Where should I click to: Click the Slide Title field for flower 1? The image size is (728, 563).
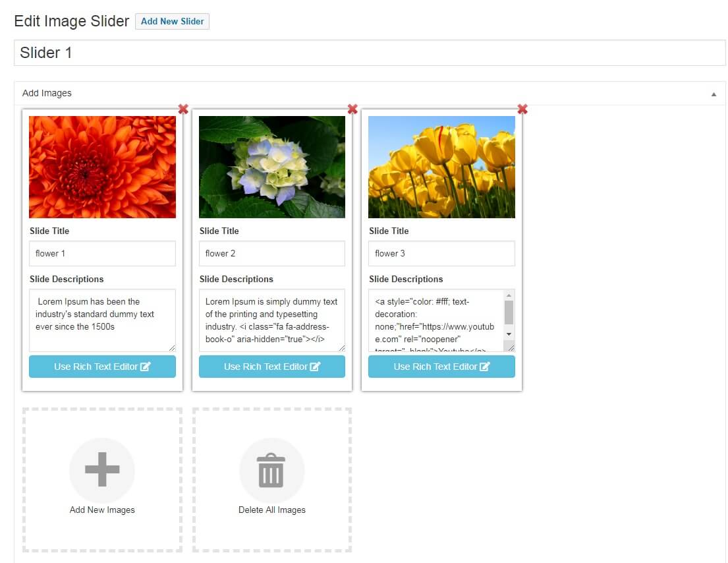coord(102,253)
